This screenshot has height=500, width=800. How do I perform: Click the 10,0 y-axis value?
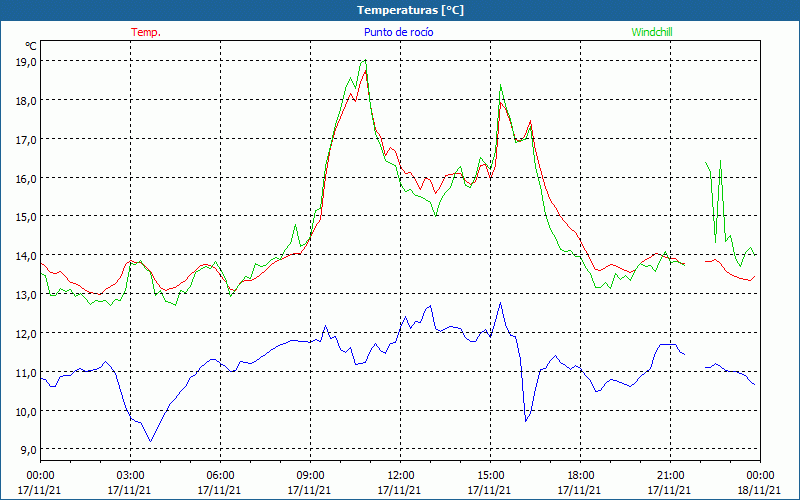tap(26, 412)
